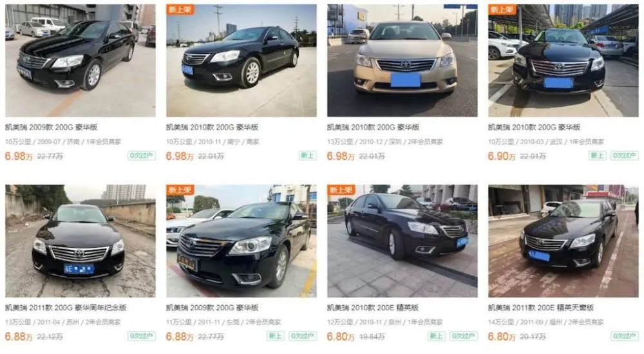
Task: Click title 凯美瑞 2009款 200G 豪华版 Jinan listing
Action: pos(52,127)
